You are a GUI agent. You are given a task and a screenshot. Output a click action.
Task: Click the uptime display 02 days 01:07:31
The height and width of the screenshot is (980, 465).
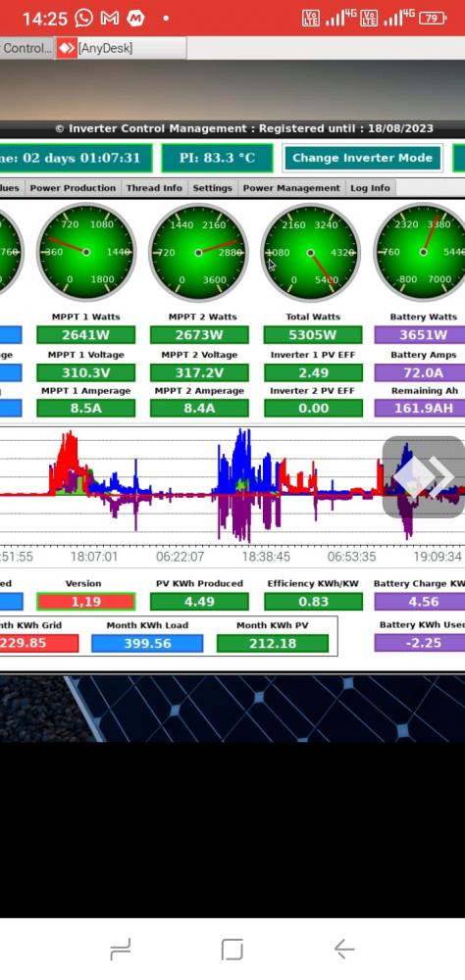click(x=76, y=158)
